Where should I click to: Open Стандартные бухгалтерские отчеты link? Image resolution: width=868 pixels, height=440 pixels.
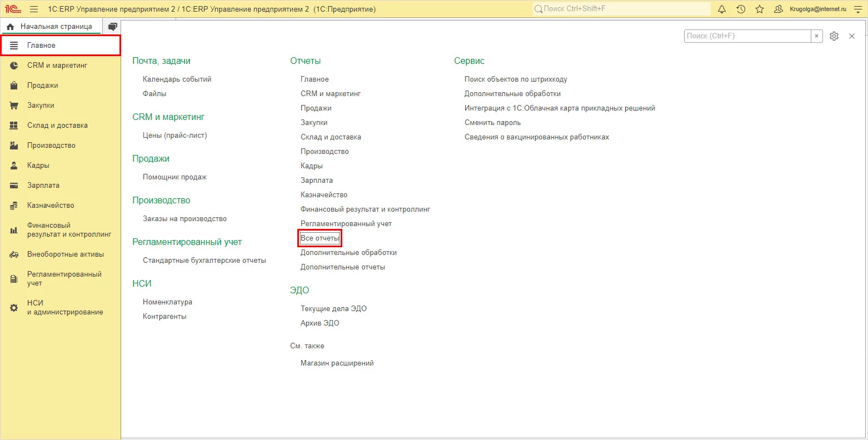(x=204, y=261)
